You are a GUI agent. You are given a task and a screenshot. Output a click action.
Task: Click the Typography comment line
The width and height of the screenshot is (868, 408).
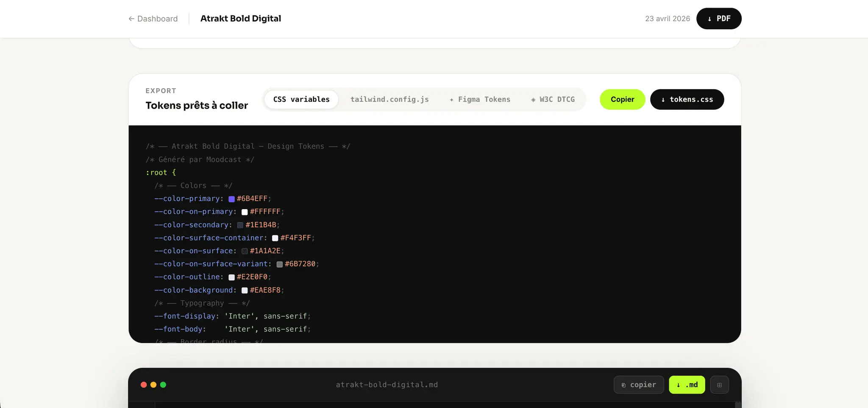202,303
